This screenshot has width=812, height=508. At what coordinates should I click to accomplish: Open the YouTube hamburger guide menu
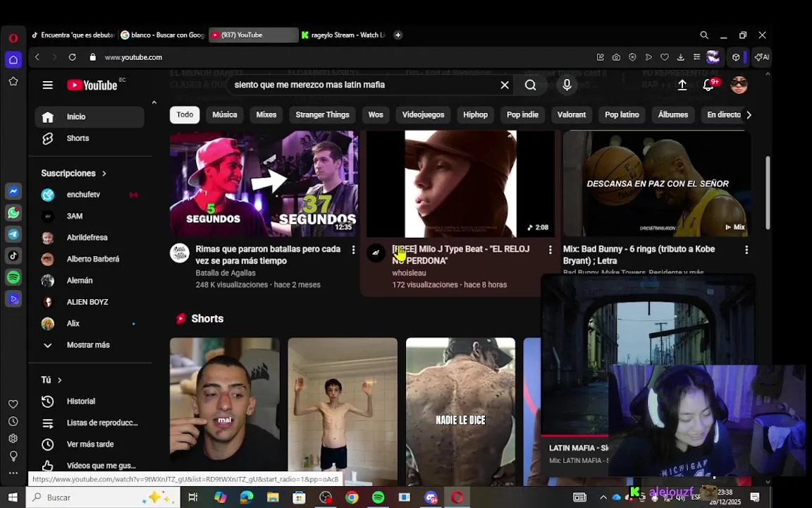click(x=48, y=85)
